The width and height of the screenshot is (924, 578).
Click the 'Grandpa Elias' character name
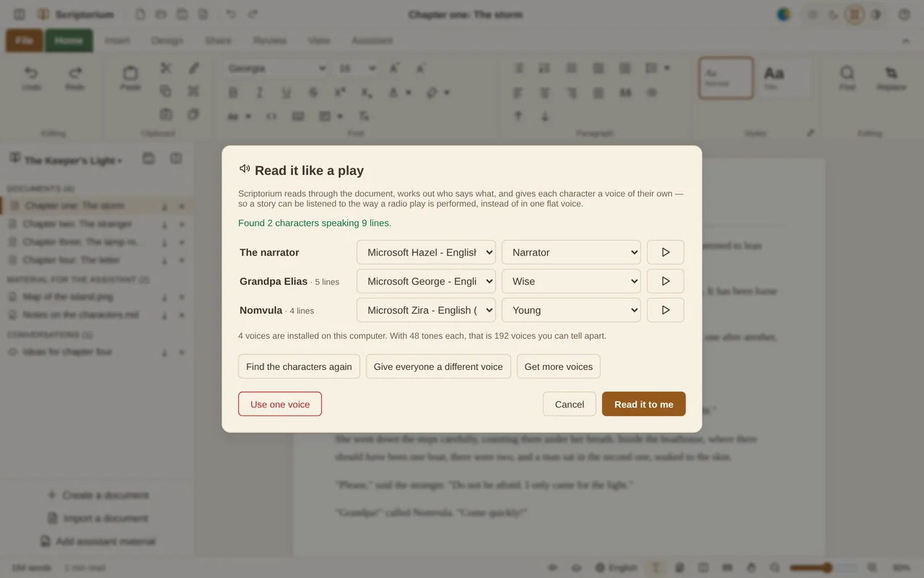274,281
